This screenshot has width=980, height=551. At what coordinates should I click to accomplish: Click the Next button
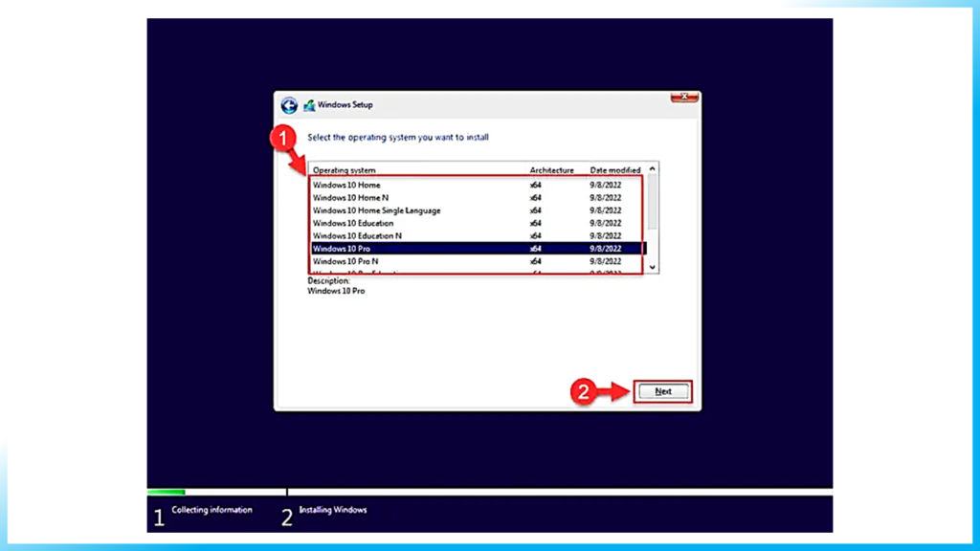coord(663,391)
